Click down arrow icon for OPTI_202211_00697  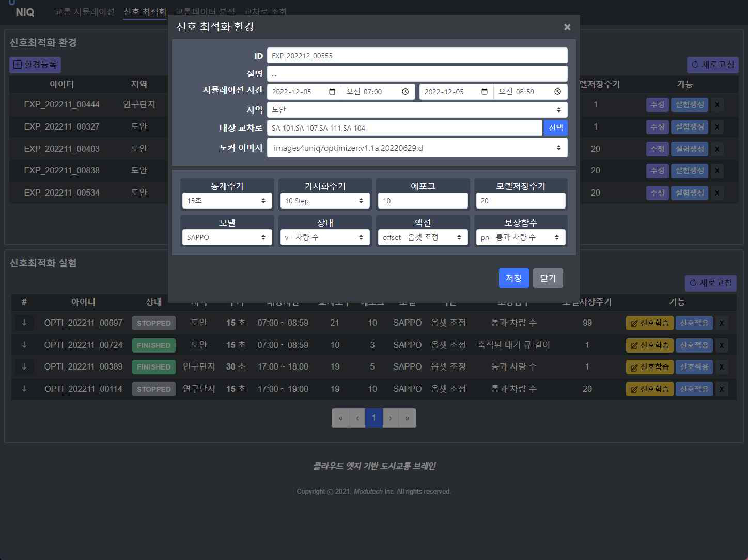[24, 323]
